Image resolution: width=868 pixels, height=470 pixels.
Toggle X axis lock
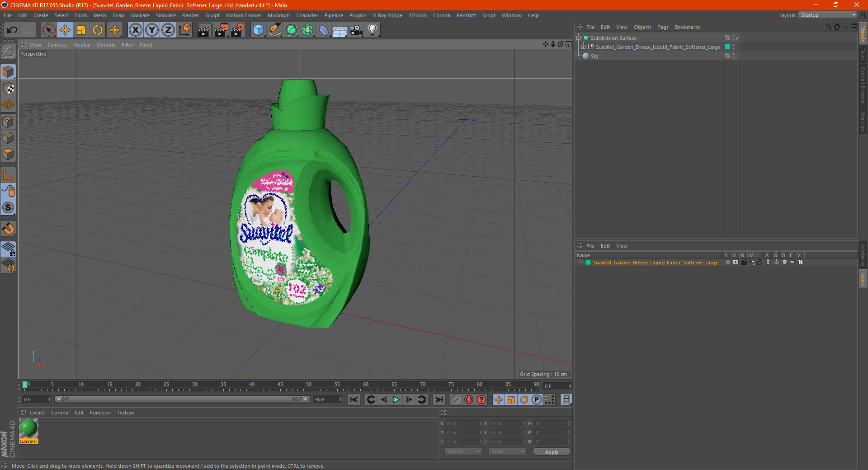tap(135, 30)
